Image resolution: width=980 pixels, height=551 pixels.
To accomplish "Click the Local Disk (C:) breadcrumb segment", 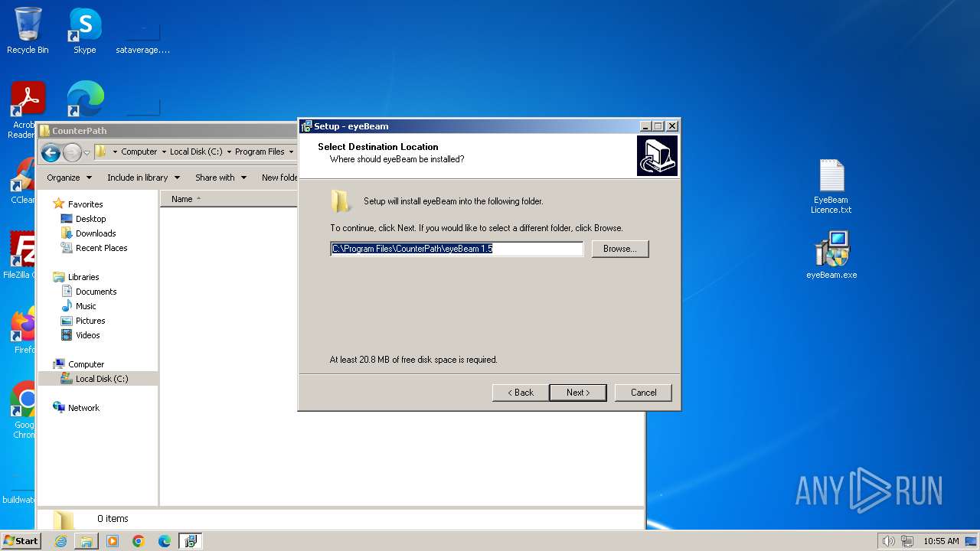I will (x=196, y=152).
